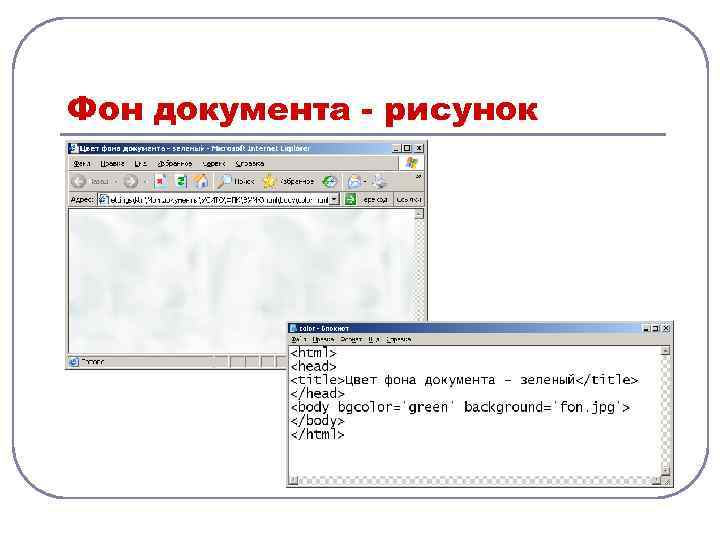The width and height of the screenshot is (720, 540).
Task: Click the IE window title bar icon
Action: click(73, 148)
